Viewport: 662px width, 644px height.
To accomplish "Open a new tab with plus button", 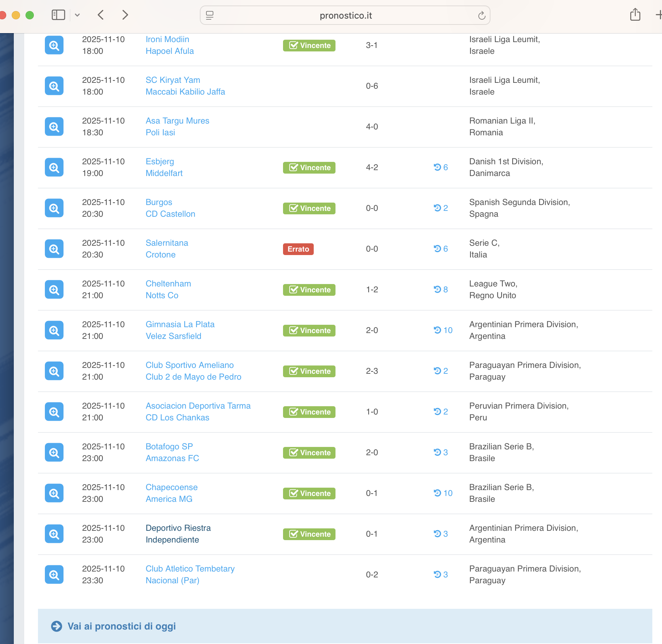I will (x=658, y=15).
